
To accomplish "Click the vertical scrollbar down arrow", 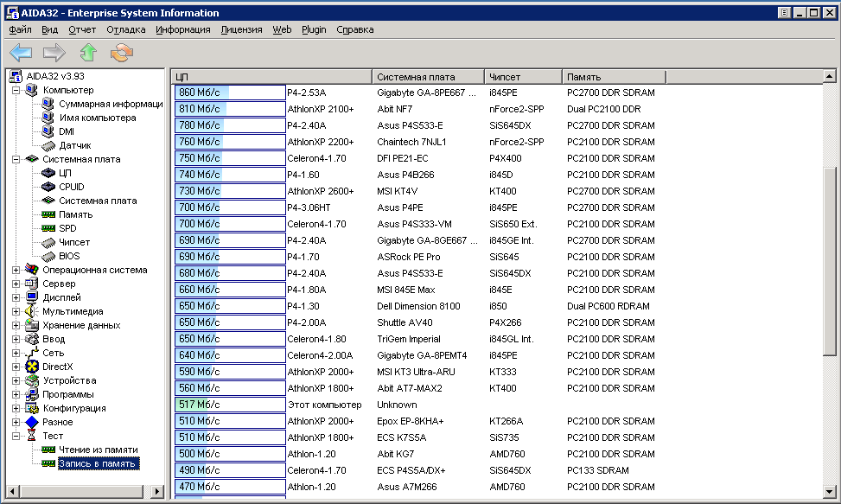I will (831, 492).
